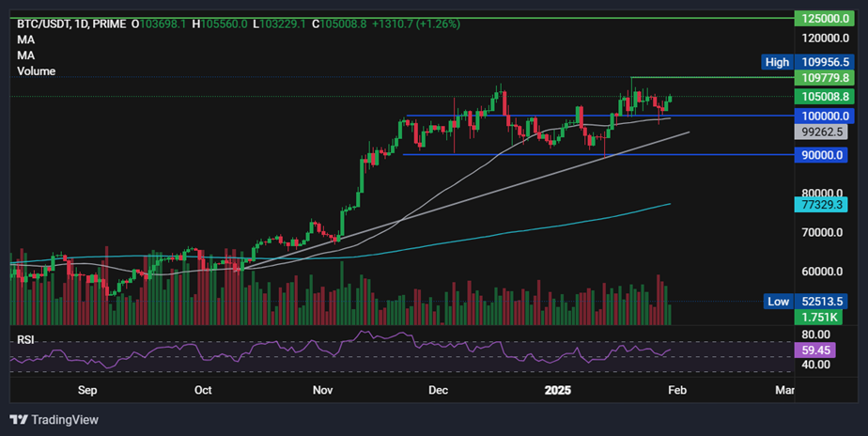Click Sep on the time axis
868x436 pixels.
coord(87,389)
